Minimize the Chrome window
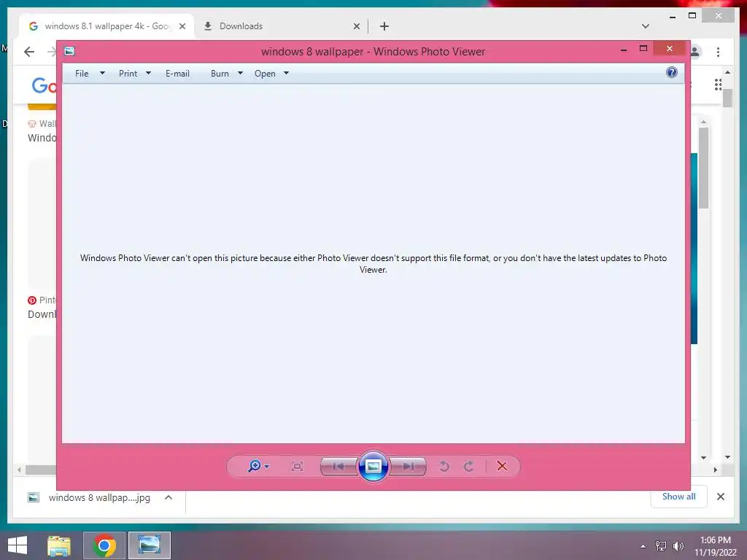 [672, 17]
